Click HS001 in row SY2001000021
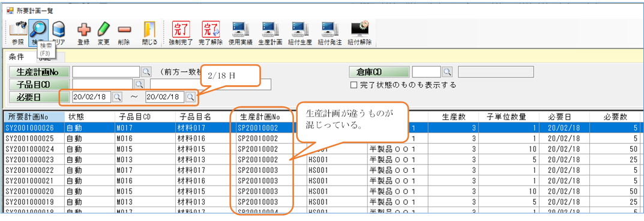This screenshot has width=644, height=221. coord(317,181)
